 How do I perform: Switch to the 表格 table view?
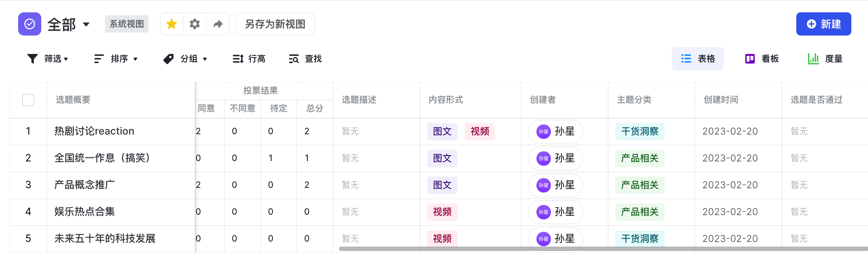coord(698,59)
